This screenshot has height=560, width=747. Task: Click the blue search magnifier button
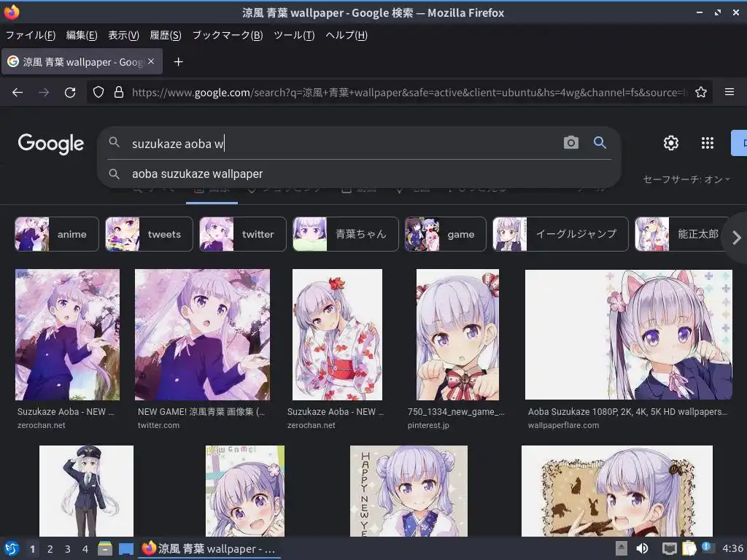pyautogui.click(x=600, y=142)
